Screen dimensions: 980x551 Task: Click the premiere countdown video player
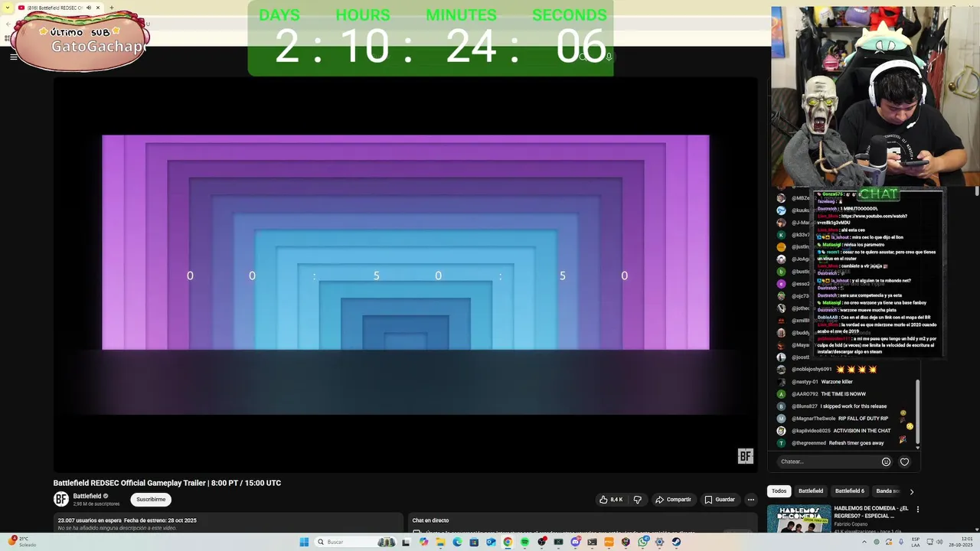coord(405,275)
